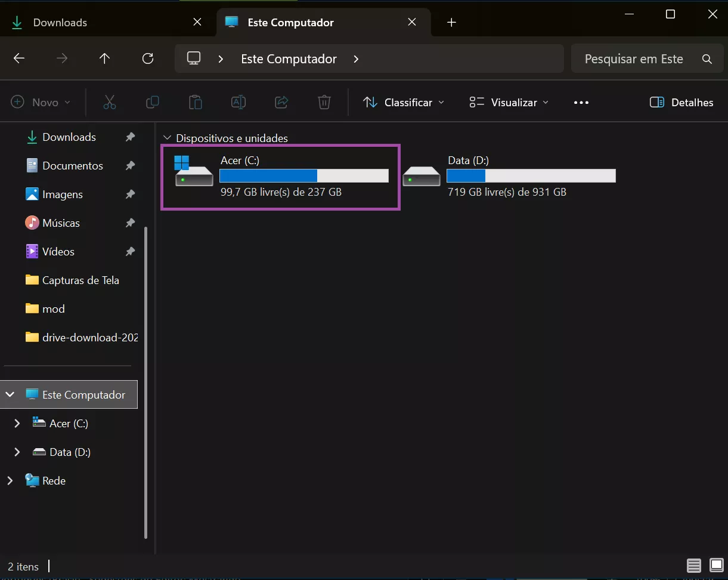Click the Paste clipboard icon
728x580 pixels.
tap(196, 103)
